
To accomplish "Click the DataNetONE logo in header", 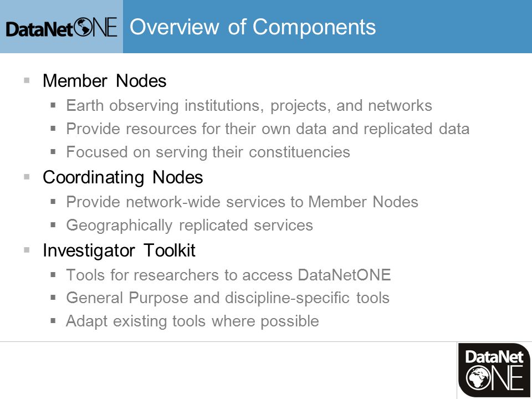I will [x=62, y=28].
